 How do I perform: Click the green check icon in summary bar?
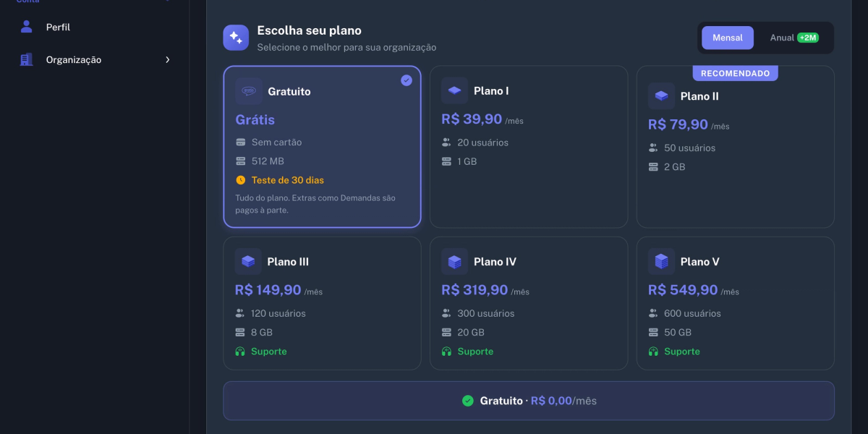point(468,401)
